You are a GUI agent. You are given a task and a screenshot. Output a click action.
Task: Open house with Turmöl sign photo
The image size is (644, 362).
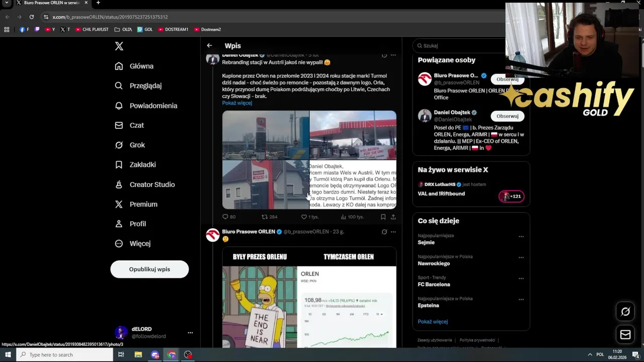coord(266,185)
